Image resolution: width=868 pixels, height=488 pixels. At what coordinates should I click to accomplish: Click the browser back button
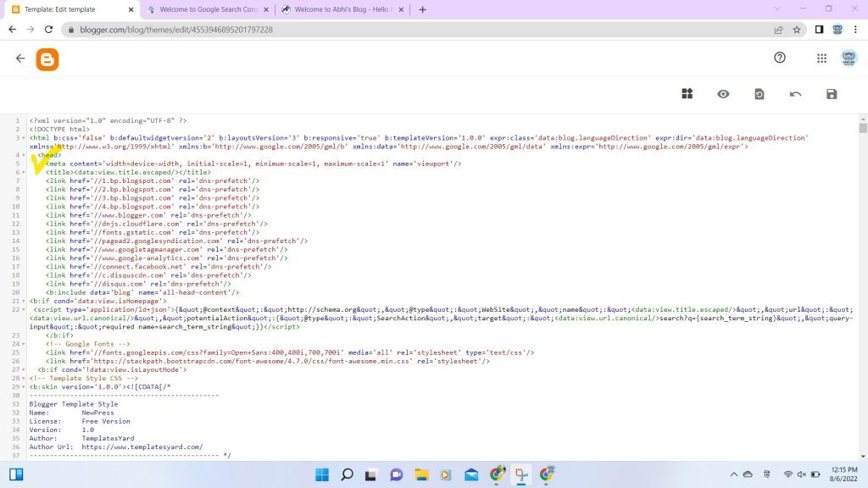(x=12, y=30)
